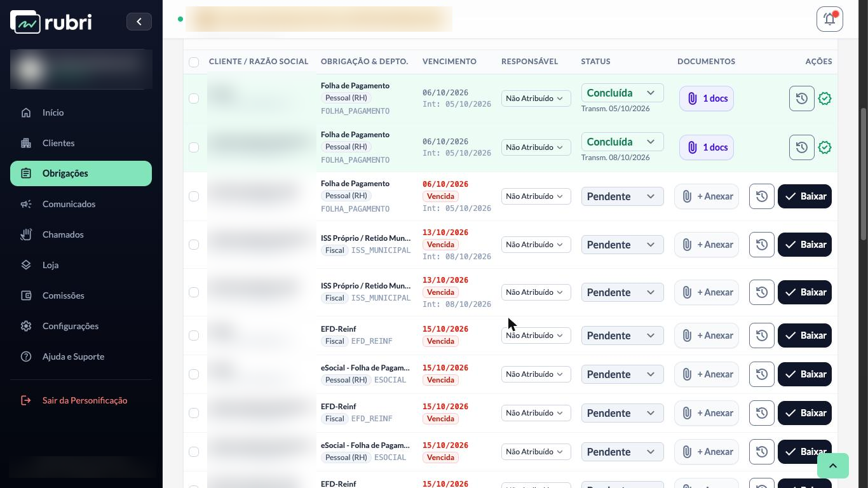Click the Comunicados megaphone icon
The width and height of the screenshot is (868, 488).
tap(26, 204)
